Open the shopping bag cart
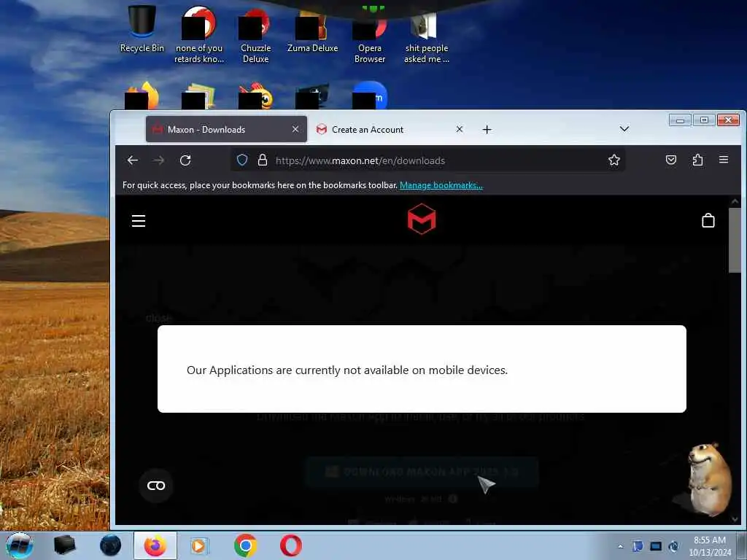 click(x=708, y=220)
